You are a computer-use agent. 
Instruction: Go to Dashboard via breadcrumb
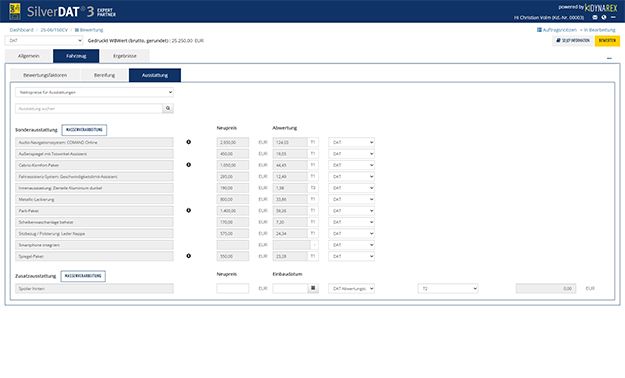(22, 30)
